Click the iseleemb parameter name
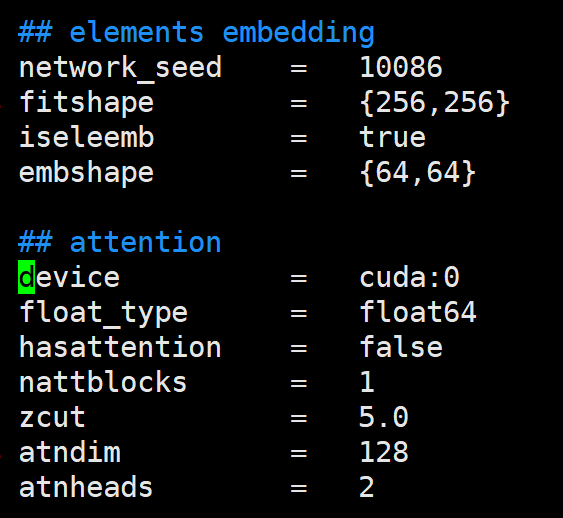 tap(87, 137)
